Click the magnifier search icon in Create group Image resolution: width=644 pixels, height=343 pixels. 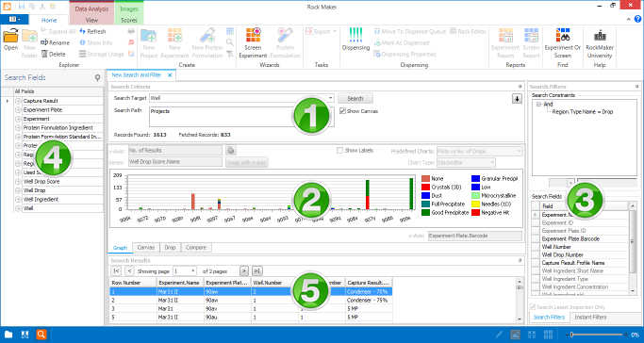230,42
